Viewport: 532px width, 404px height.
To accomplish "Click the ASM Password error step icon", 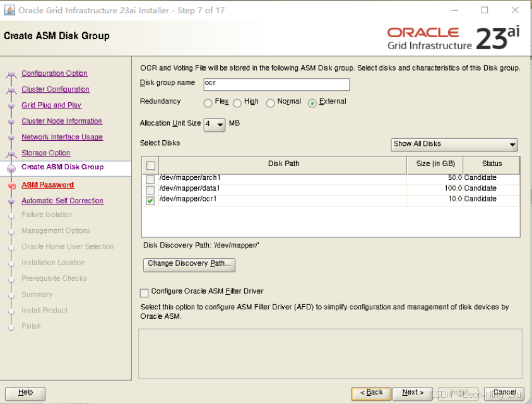I will coord(12,186).
